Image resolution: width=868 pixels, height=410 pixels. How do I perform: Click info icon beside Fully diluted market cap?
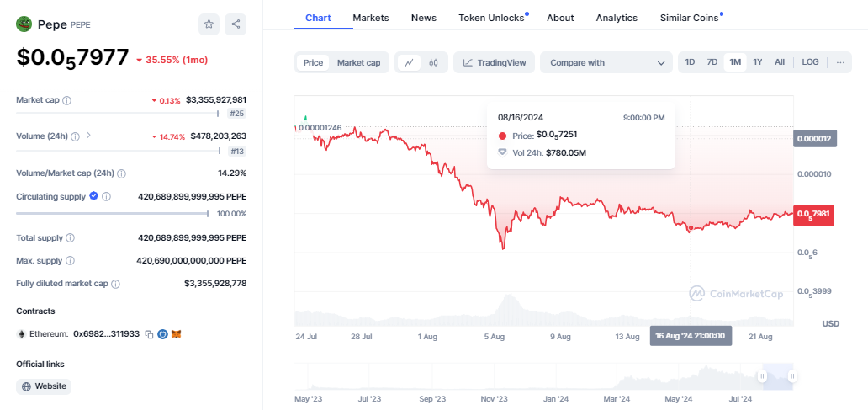115,284
